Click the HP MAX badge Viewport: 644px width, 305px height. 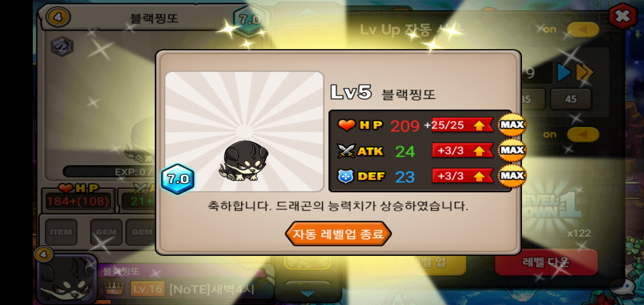(x=512, y=125)
